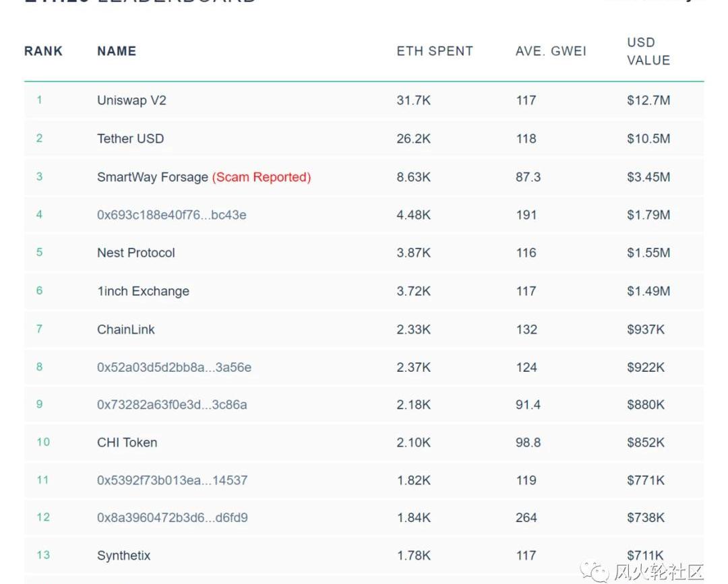The image size is (728, 584).
Task: Open the Nest Protocol row
Action: pos(364,253)
